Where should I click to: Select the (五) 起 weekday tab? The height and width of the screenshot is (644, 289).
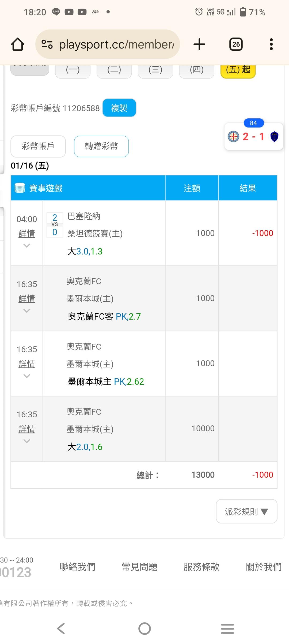click(x=238, y=70)
